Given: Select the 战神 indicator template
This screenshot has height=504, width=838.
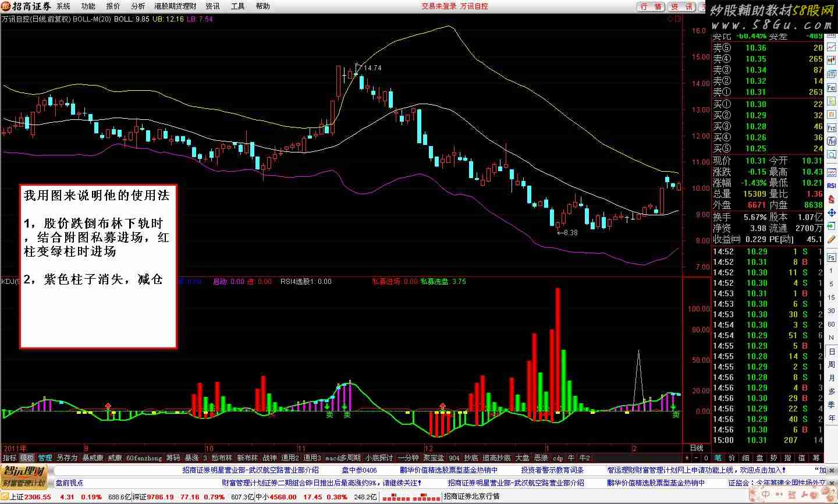Looking at the screenshot, I should [269, 458].
